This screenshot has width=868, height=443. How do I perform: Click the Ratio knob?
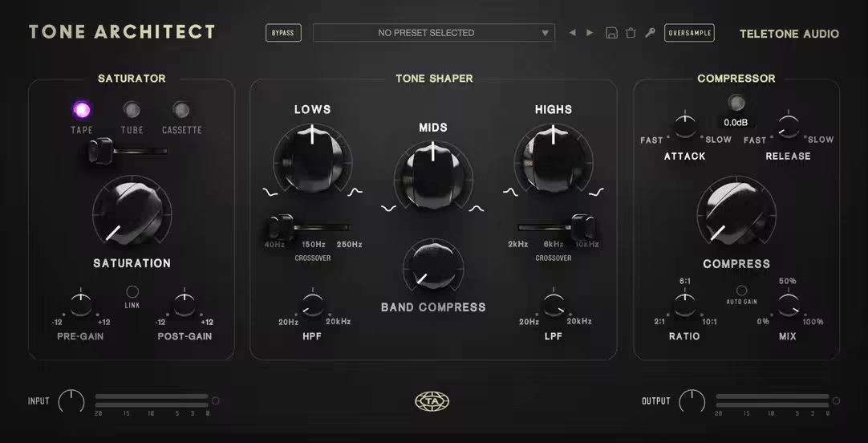point(685,305)
